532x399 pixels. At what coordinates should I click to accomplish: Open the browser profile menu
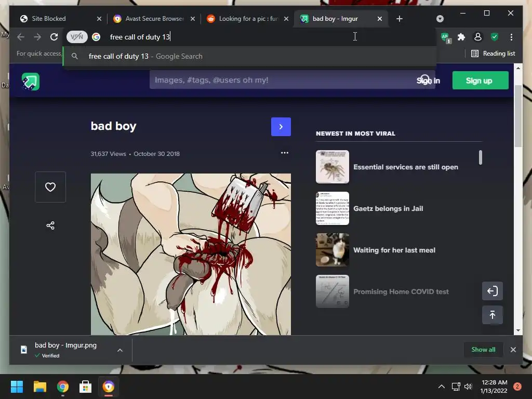pyautogui.click(x=478, y=37)
